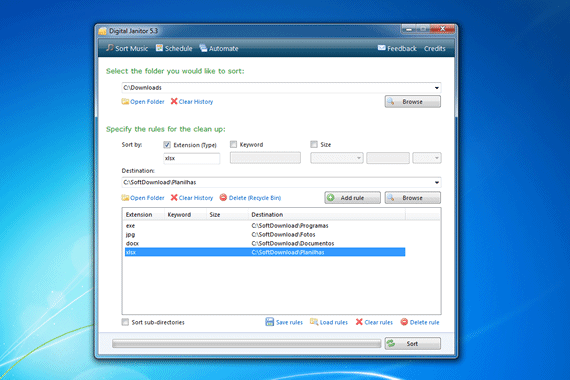The width and height of the screenshot is (570, 380).
Task: Expand the source folder dropdown arrow
Action: (437, 88)
